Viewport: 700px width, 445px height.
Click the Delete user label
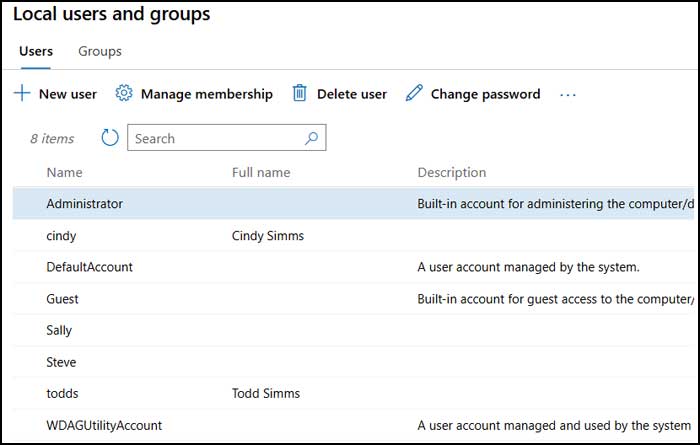pyautogui.click(x=352, y=94)
